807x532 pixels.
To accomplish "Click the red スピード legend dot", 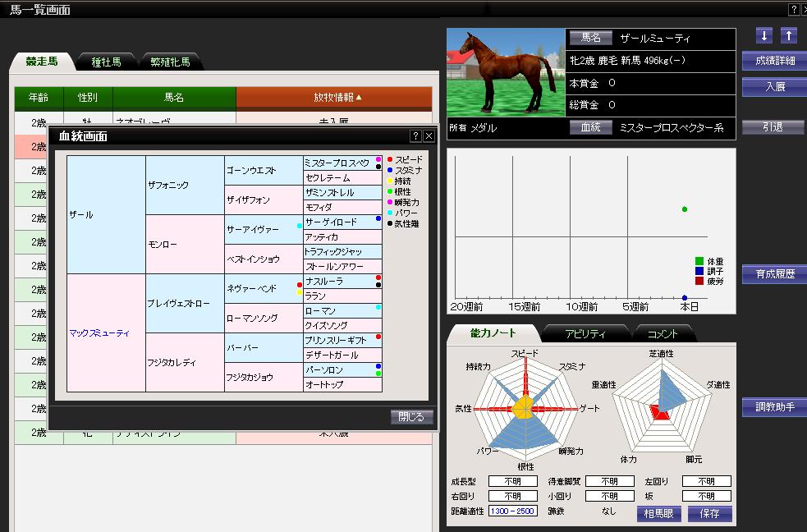I will click(x=390, y=159).
